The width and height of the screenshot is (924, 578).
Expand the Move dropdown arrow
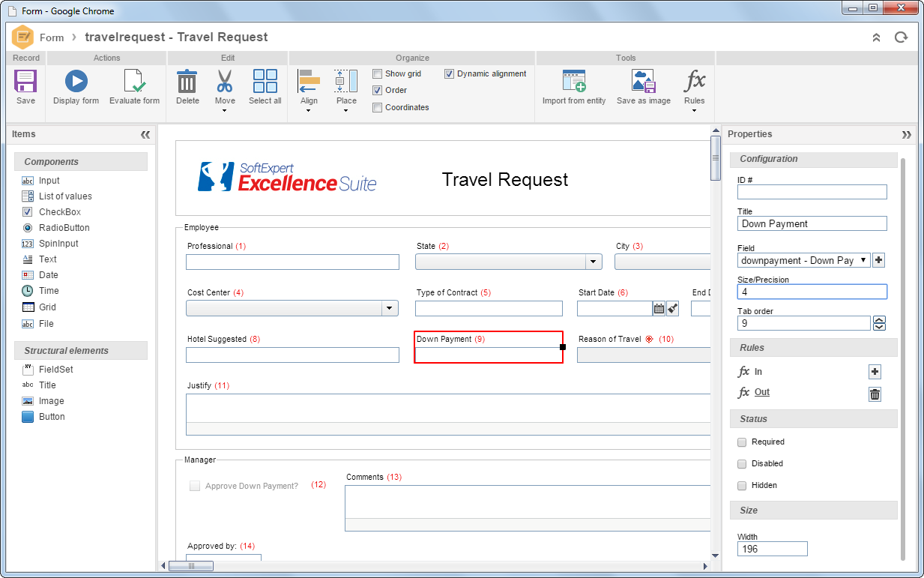pos(225,111)
